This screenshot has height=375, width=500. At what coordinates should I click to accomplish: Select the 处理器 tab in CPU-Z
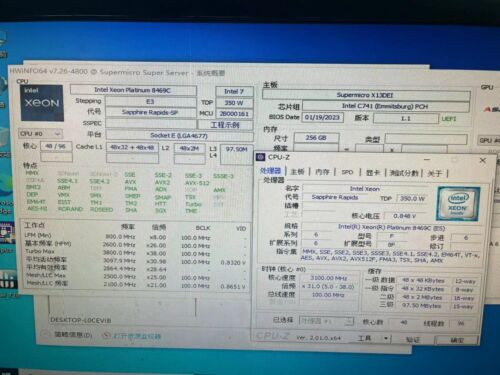point(271,171)
